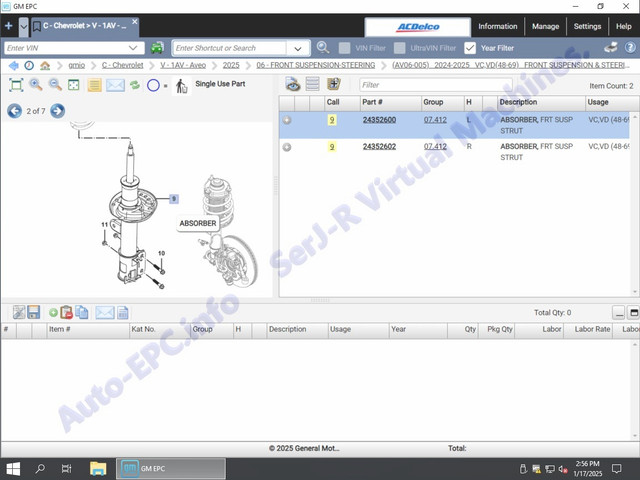This screenshot has width=640, height=480.
Task: Go back with the blue breadcrumb arrow
Action: [x=13, y=65]
